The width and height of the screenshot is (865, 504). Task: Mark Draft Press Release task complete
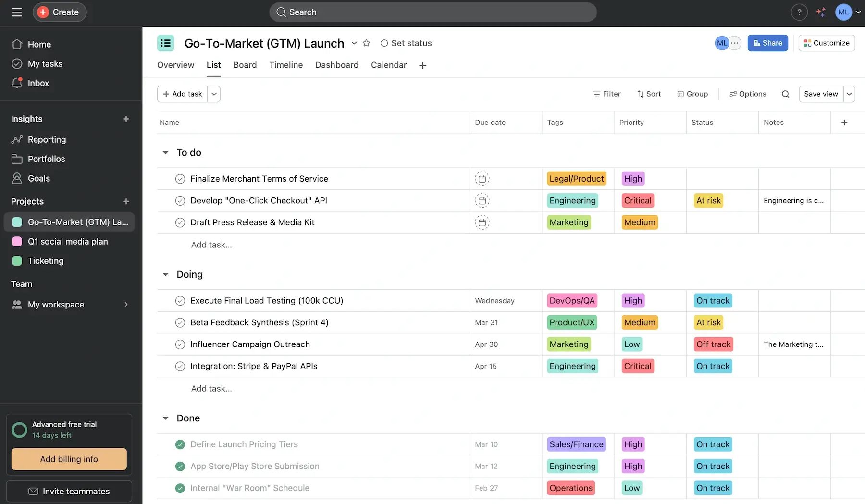coord(180,222)
